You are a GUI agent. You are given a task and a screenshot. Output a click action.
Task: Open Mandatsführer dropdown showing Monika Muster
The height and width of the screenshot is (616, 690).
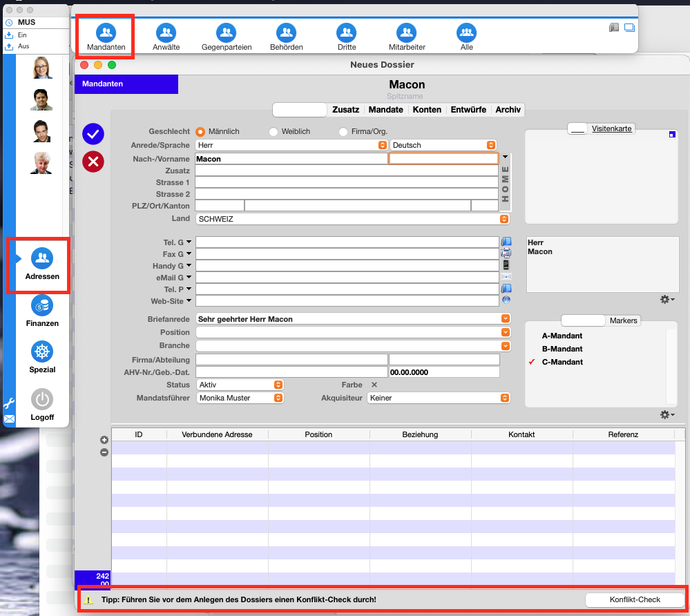tap(240, 398)
